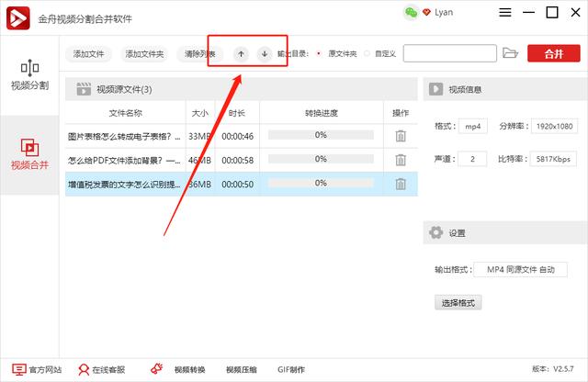This screenshot has height=382, width=588.
Task: Delete the 33MB video row via trash icon
Action: (401, 136)
